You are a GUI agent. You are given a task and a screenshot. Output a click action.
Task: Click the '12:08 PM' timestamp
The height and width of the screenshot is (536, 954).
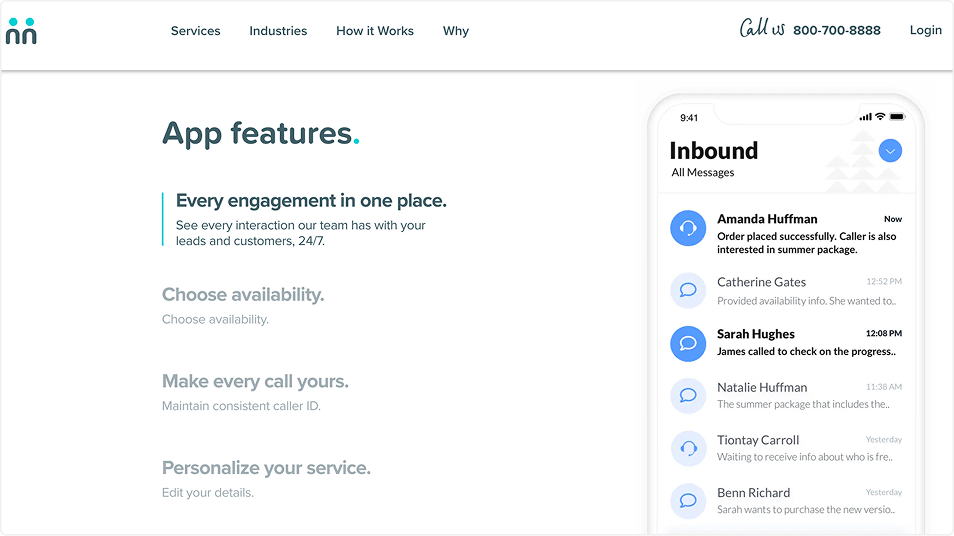[x=883, y=333]
